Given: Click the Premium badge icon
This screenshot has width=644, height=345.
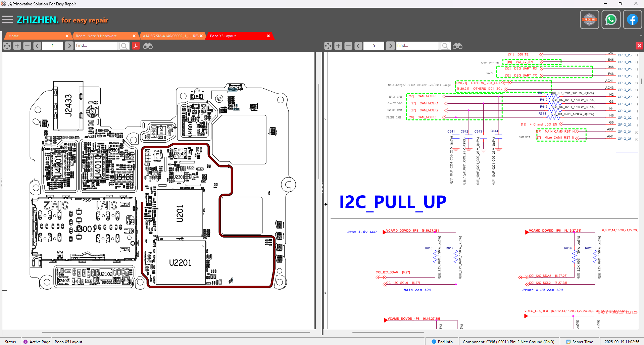Looking at the screenshot, I should coord(590,20).
